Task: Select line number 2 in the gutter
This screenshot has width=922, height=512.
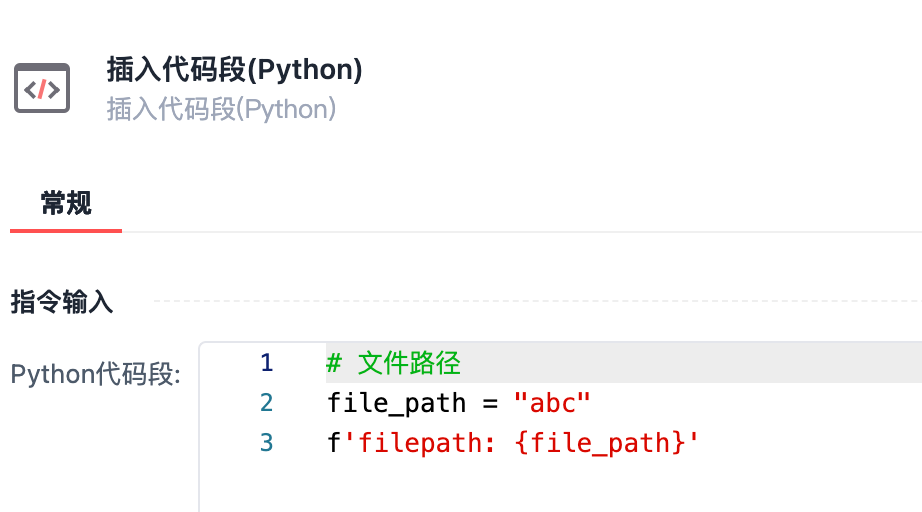Action: click(x=266, y=403)
